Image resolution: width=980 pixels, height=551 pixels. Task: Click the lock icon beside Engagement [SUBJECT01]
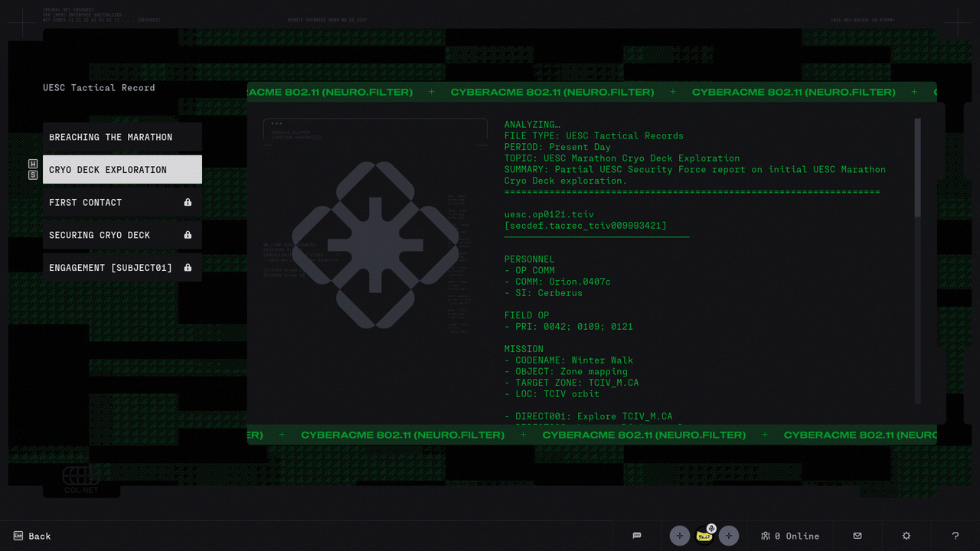click(x=188, y=268)
